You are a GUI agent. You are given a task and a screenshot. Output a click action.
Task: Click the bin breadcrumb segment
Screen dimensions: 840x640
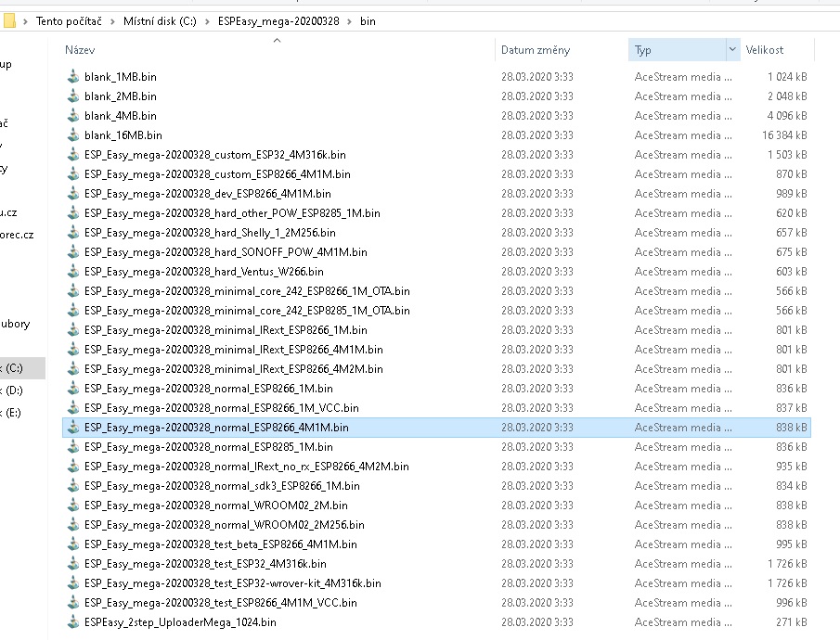[368, 21]
